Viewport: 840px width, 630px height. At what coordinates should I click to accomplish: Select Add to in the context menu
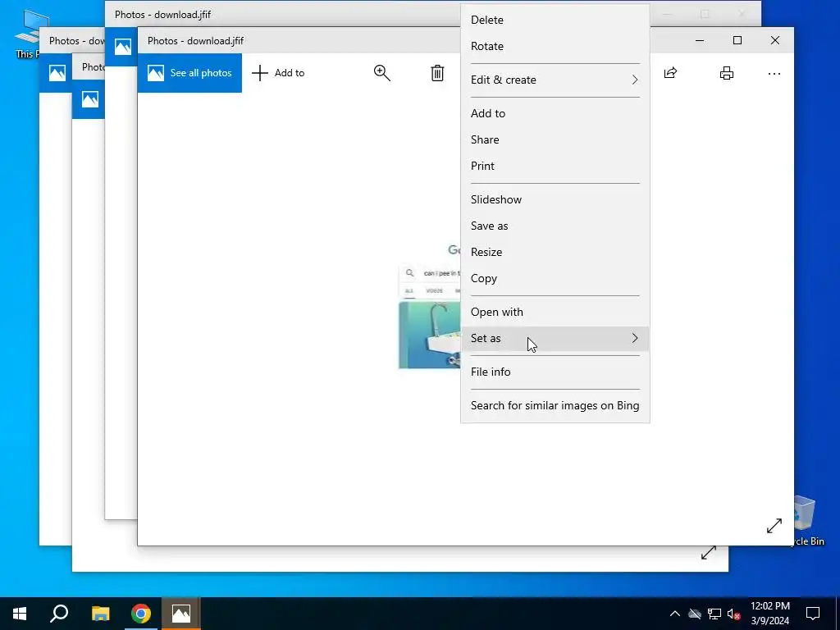[x=555, y=113]
